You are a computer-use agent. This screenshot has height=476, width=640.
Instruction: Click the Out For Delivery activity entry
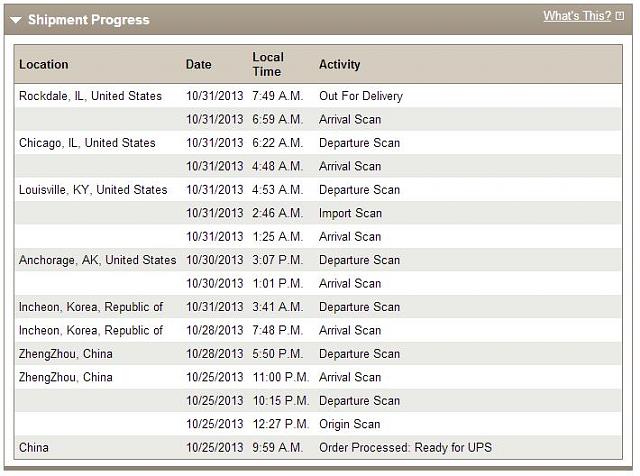coord(361,96)
